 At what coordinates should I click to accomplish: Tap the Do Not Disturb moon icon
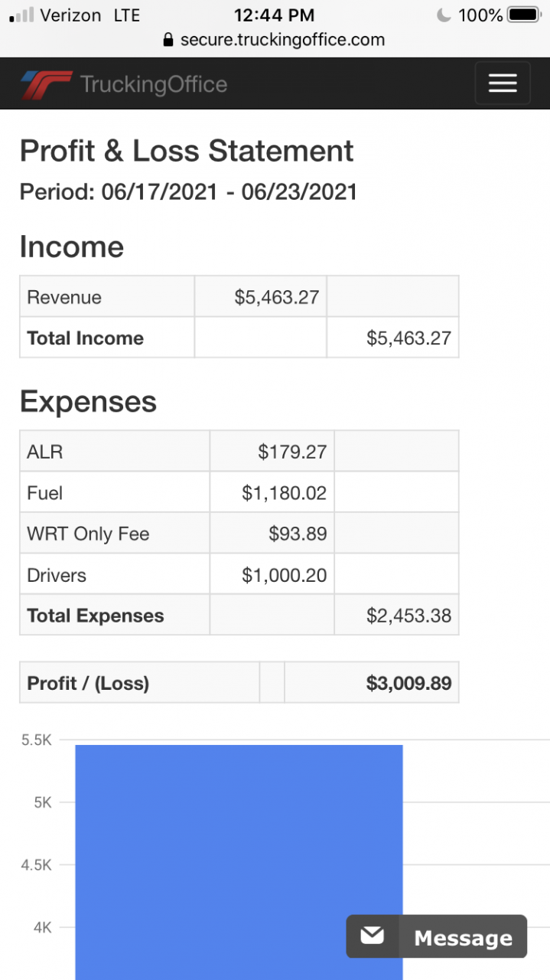click(x=444, y=15)
